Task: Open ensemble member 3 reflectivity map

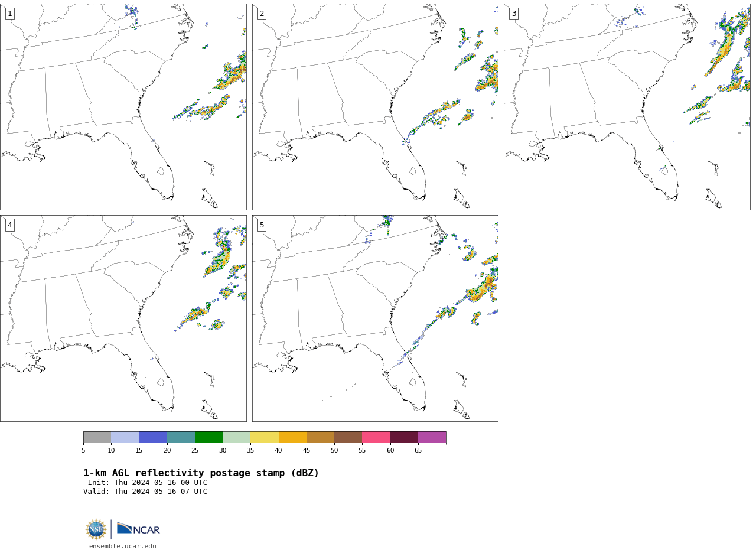Action: (627, 107)
